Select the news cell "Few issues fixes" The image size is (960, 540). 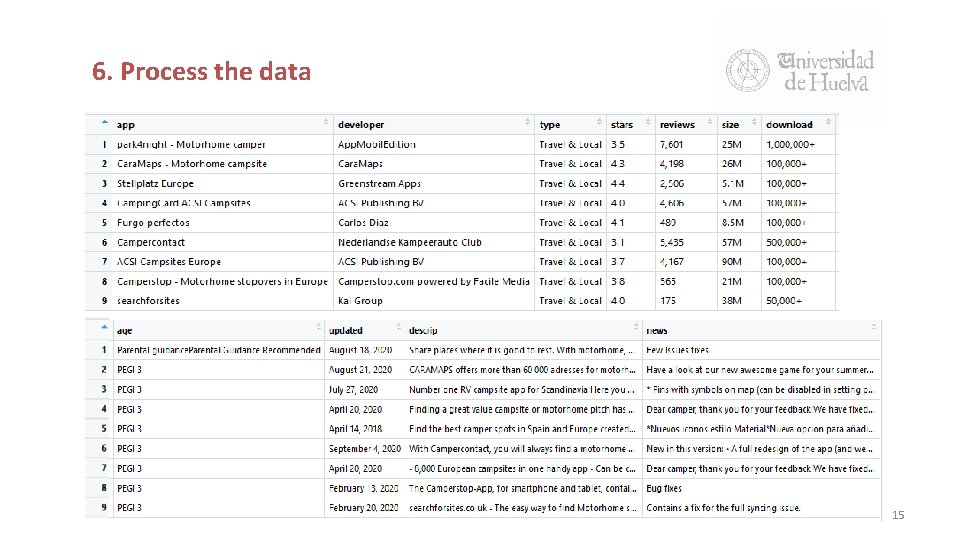click(x=677, y=350)
